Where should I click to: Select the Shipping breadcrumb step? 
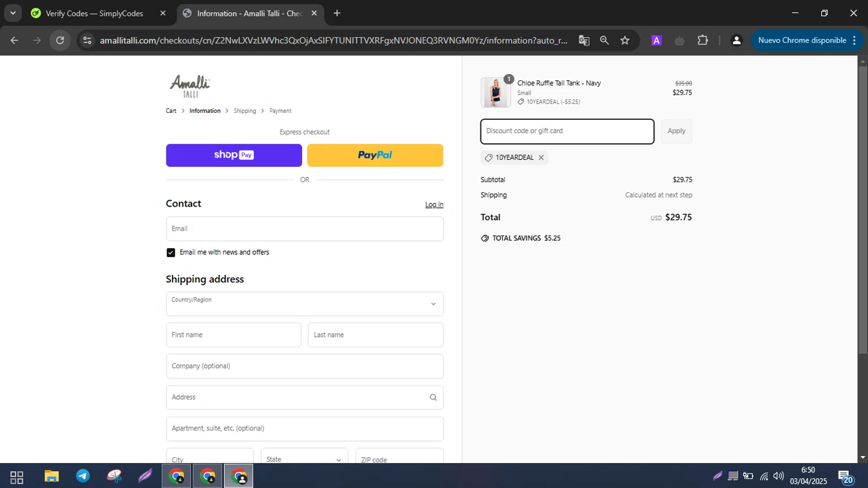(x=245, y=111)
